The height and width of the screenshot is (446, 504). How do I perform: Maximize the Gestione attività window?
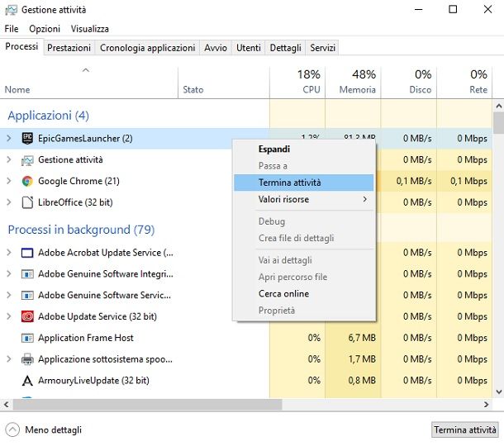coord(453,9)
